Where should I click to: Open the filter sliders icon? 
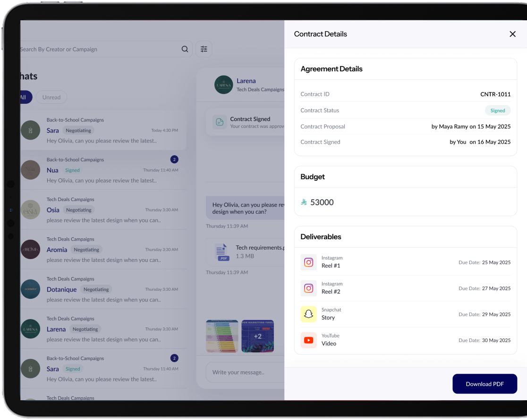click(x=204, y=49)
